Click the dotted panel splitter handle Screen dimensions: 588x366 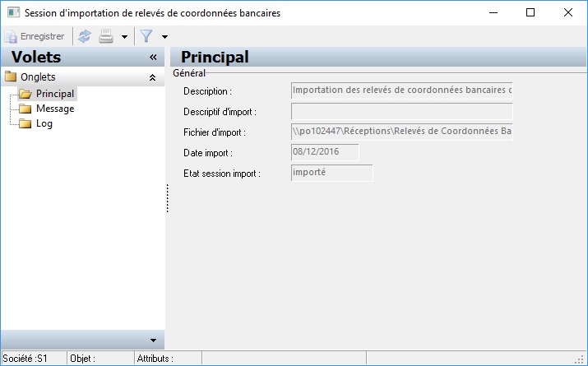tap(167, 198)
